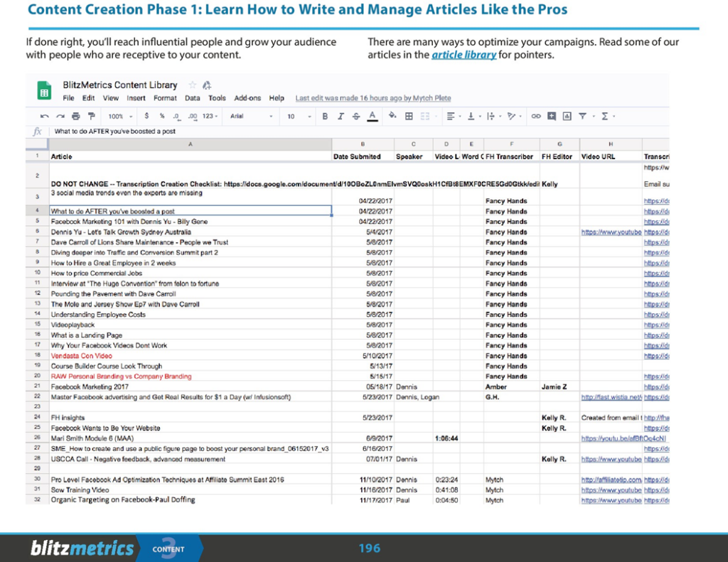Insert a chart from the toolbar
The height and width of the screenshot is (562, 728).
(x=567, y=116)
